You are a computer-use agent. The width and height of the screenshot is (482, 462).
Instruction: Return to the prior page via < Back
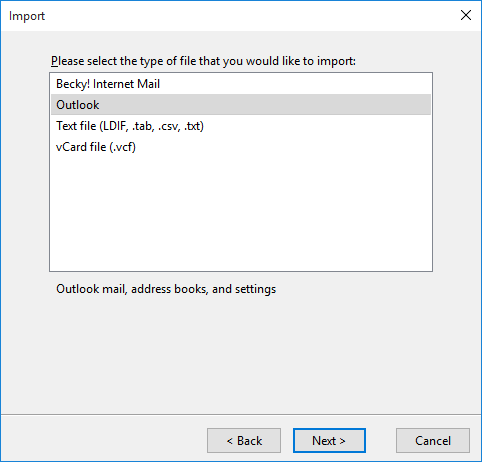tap(244, 441)
